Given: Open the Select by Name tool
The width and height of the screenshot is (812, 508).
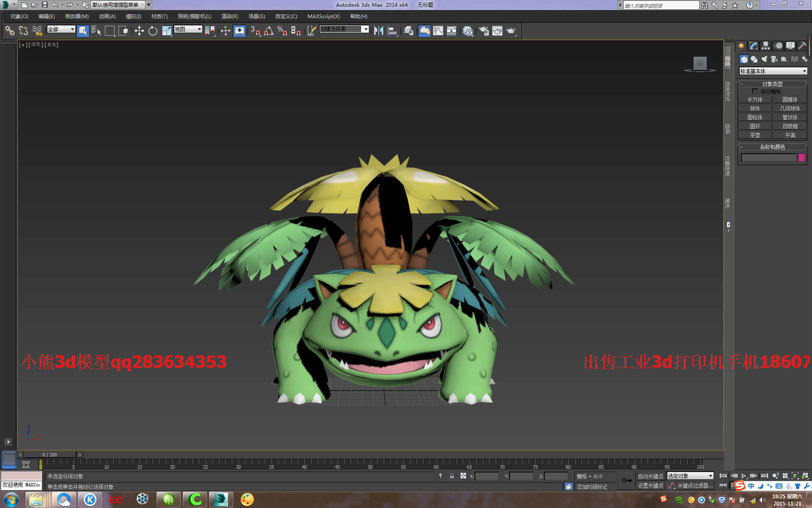Looking at the screenshot, I should coord(96,30).
